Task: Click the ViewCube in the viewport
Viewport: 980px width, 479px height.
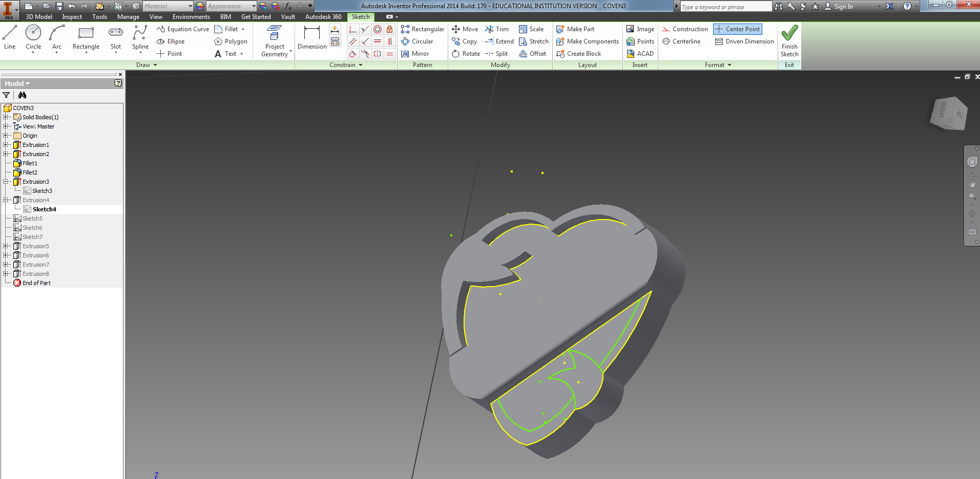Action: pyautogui.click(x=949, y=113)
